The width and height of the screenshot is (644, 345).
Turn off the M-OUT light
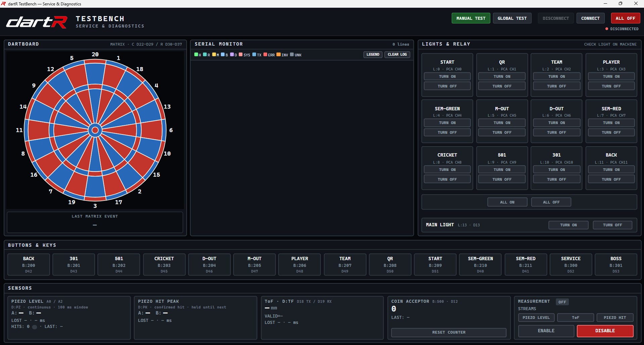[502, 132]
